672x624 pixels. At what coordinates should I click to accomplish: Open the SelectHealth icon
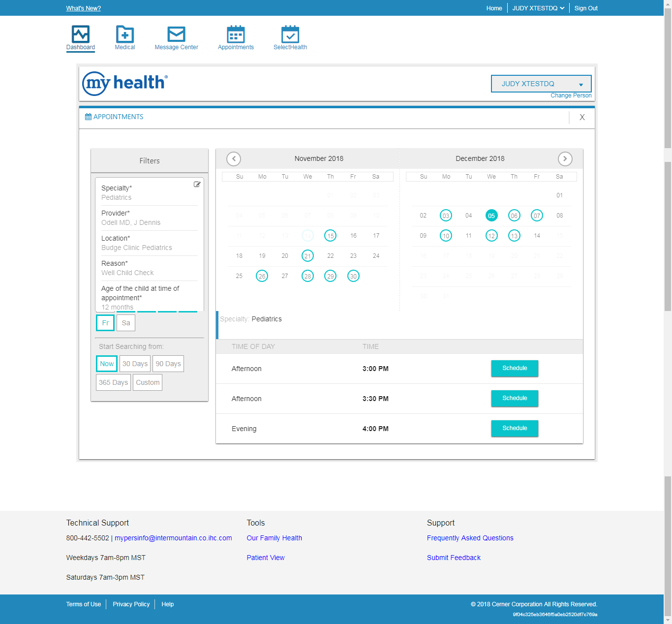click(290, 34)
